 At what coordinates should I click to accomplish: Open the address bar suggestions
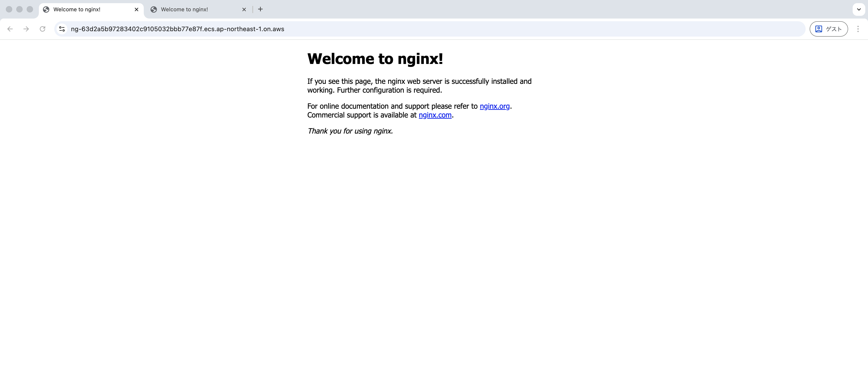[236, 29]
